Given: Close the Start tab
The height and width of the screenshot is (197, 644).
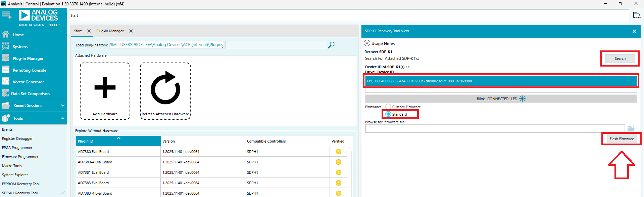Looking at the screenshot, I should 89,31.
